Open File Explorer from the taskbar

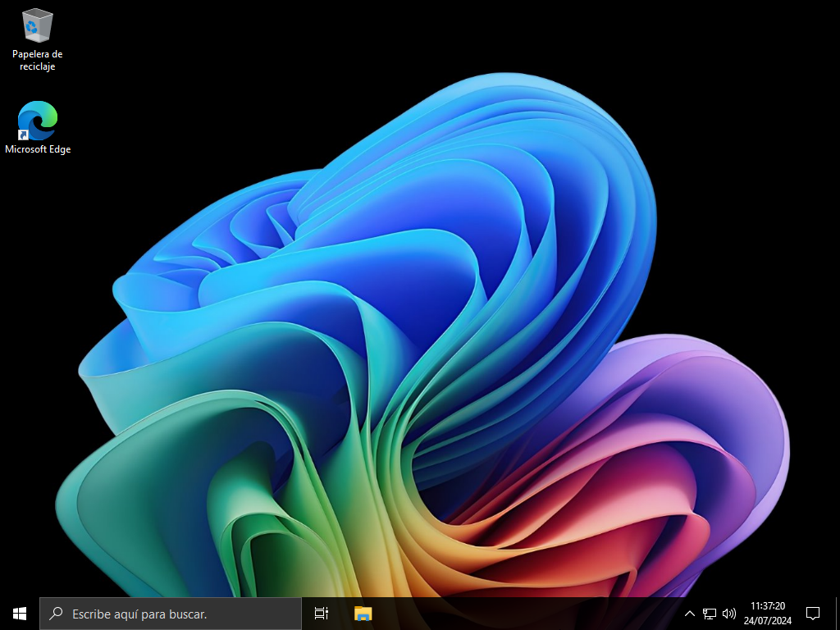click(363, 614)
